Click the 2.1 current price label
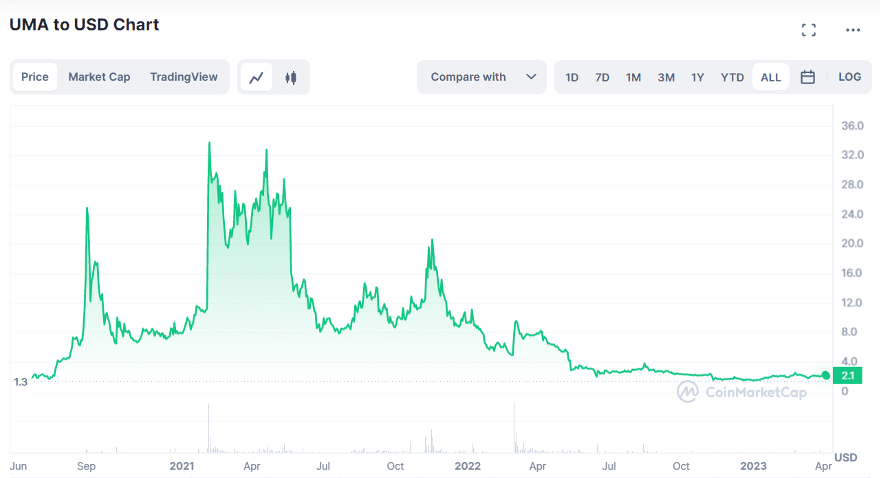 point(847,375)
